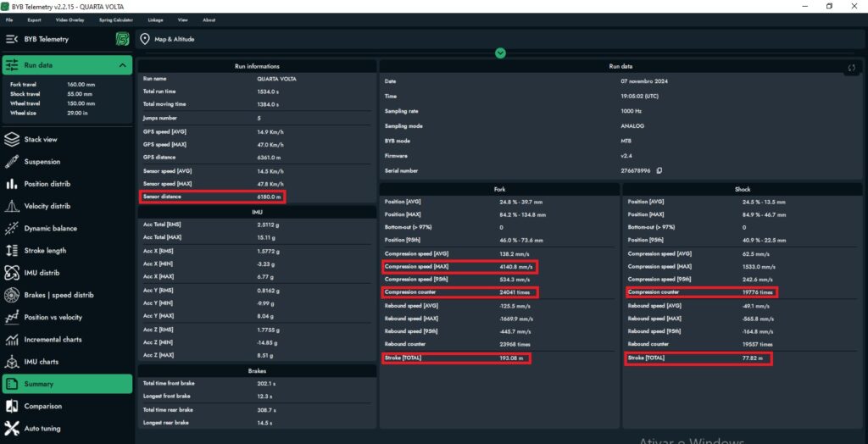The width and height of the screenshot is (868, 444).
Task: Open the Stroke length icon
Action: pyautogui.click(x=12, y=250)
